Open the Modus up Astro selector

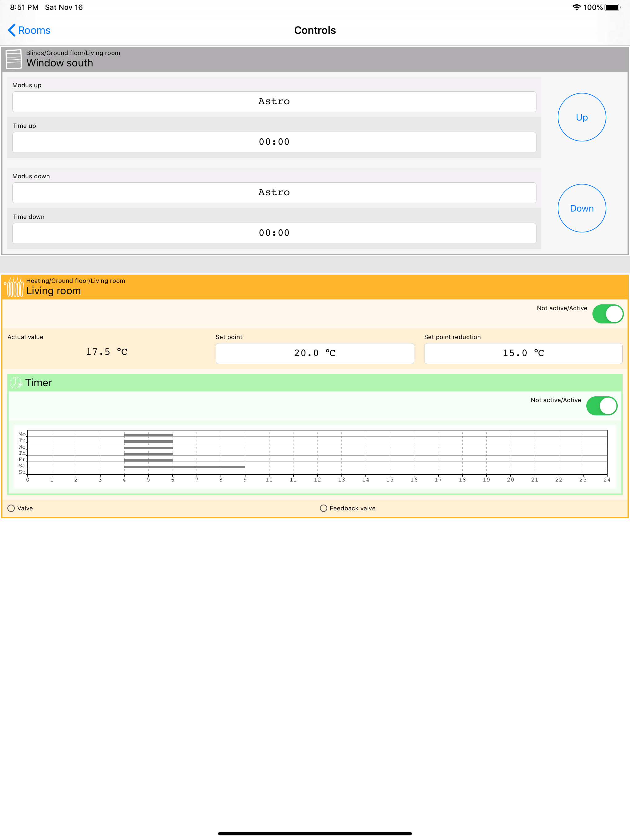pyautogui.click(x=274, y=101)
